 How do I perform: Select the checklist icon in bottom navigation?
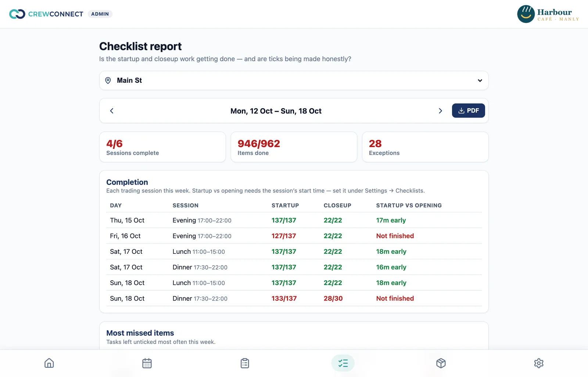[x=343, y=363]
